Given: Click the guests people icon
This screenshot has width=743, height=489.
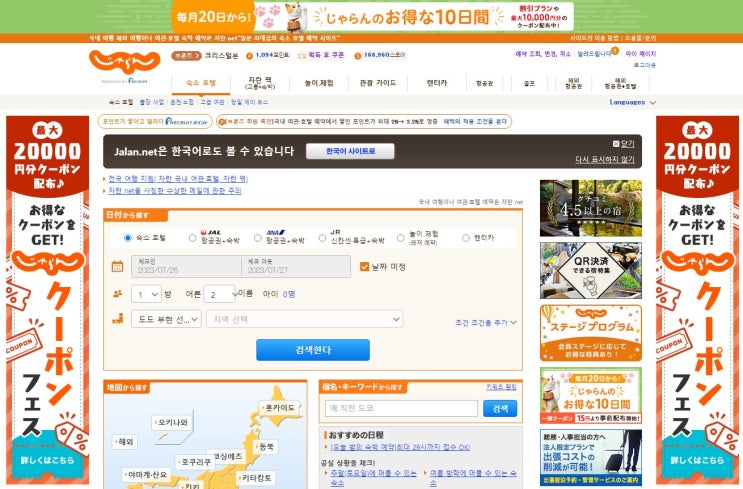Looking at the screenshot, I should tap(118, 294).
